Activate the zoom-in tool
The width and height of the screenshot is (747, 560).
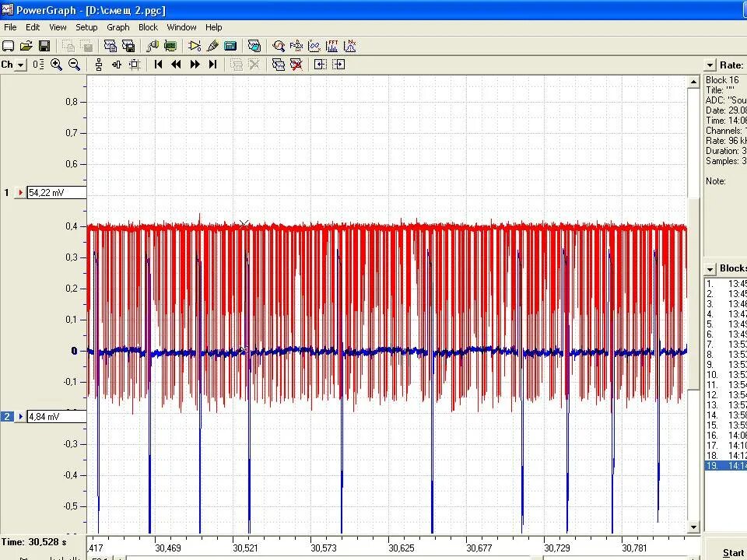click(56, 65)
